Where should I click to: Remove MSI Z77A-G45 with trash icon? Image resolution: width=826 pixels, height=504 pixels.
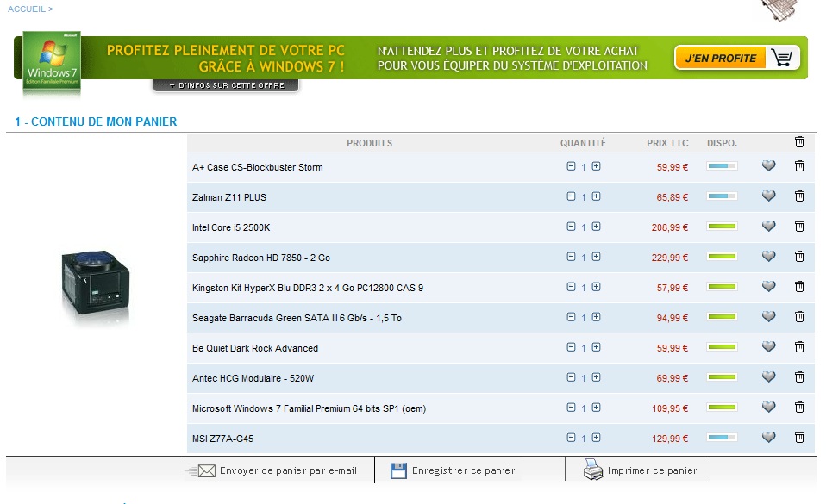(x=799, y=438)
